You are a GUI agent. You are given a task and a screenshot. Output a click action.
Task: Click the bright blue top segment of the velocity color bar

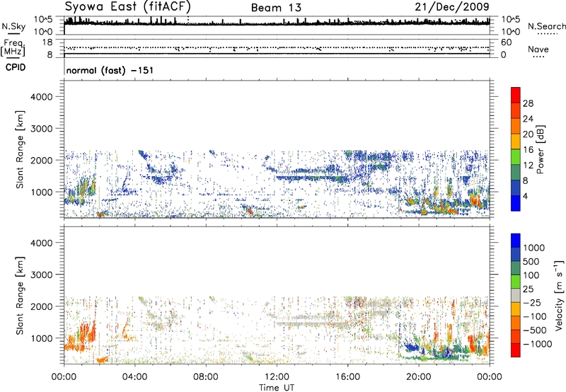(x=516, y=241)
